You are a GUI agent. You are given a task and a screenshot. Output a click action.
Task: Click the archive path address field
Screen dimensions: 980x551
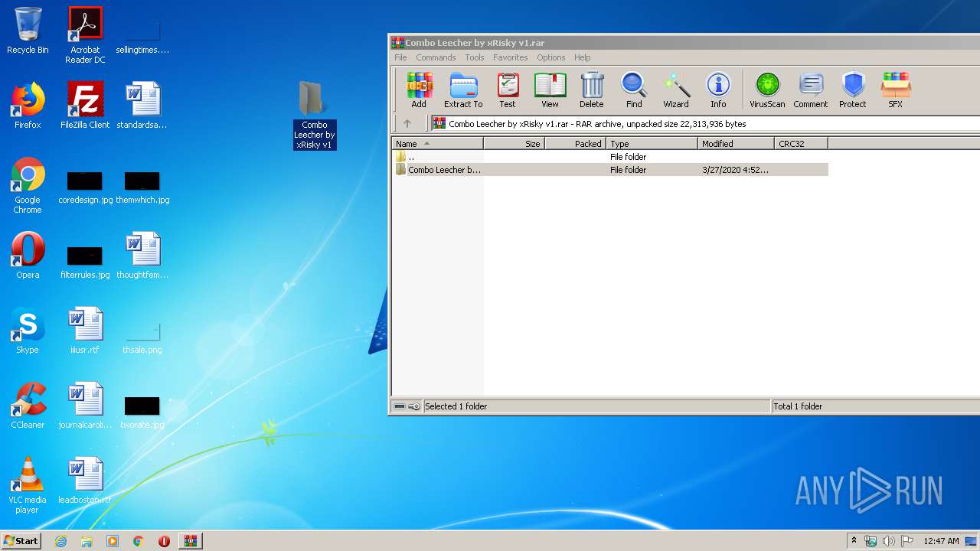tap(704, 123)
